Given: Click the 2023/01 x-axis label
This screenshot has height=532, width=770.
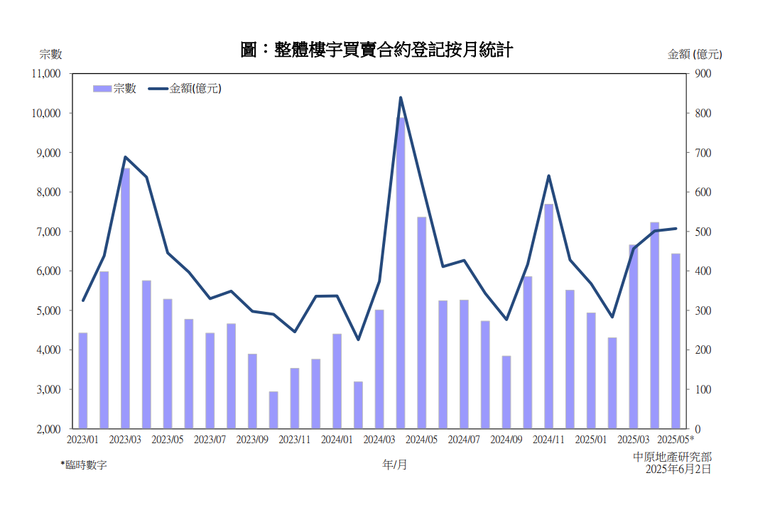Looking at the screenshot, I should [83, 440].
